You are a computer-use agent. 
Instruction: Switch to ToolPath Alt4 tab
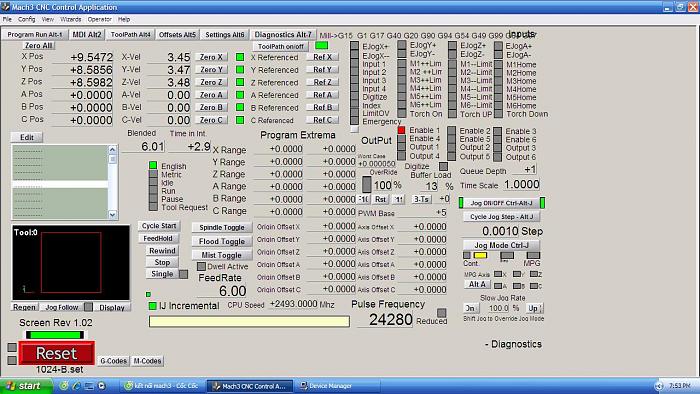coord(130,34)
